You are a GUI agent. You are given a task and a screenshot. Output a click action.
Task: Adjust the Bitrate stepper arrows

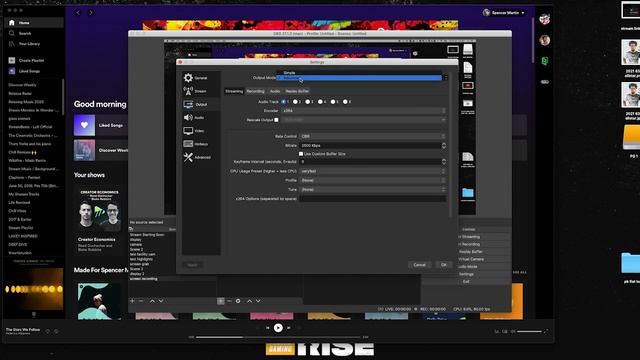[444, 145]
